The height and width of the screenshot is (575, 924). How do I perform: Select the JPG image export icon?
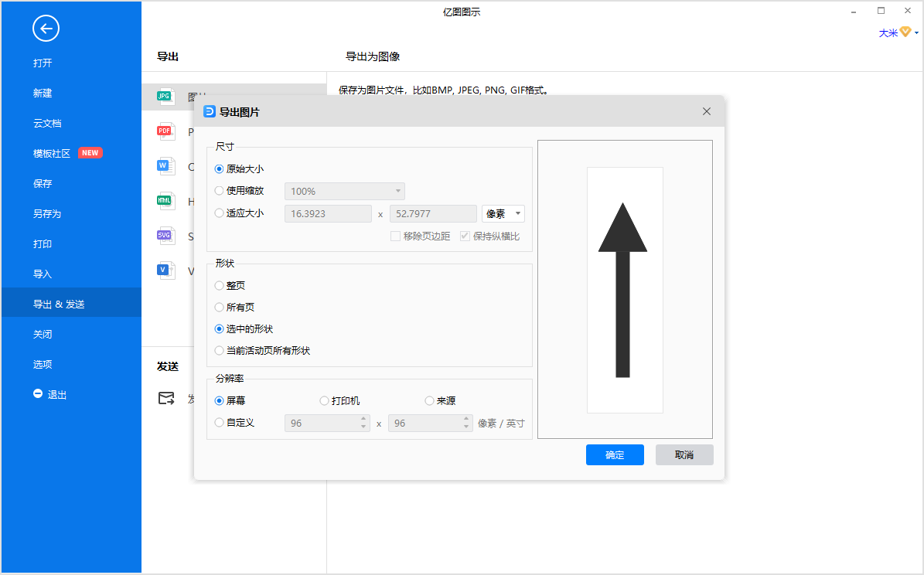tap(165, 96)
